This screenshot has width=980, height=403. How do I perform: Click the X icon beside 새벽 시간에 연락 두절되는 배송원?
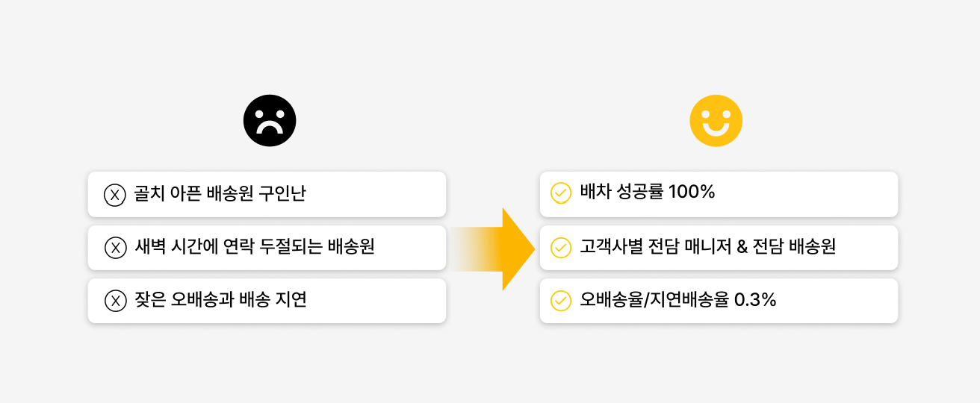[115, 248]
